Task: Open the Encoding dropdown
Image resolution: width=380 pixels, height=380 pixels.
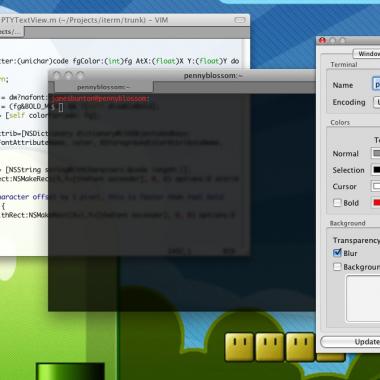Action: click(376, 102)
